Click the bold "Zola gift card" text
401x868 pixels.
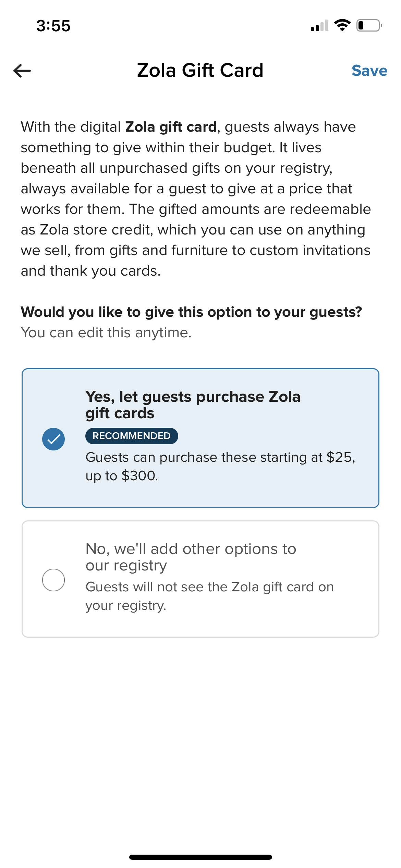171,127
